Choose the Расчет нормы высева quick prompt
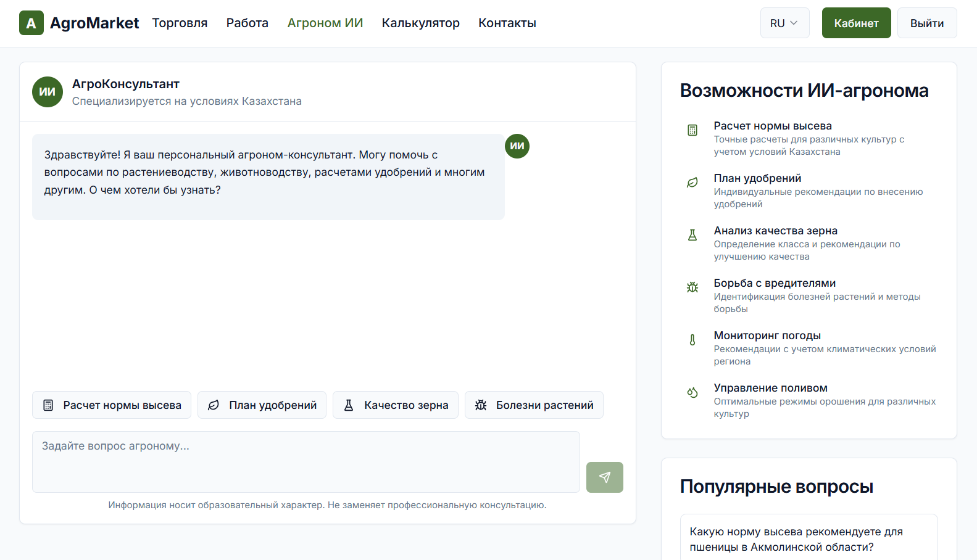977x560 pixels. click(x=112, y=405)
